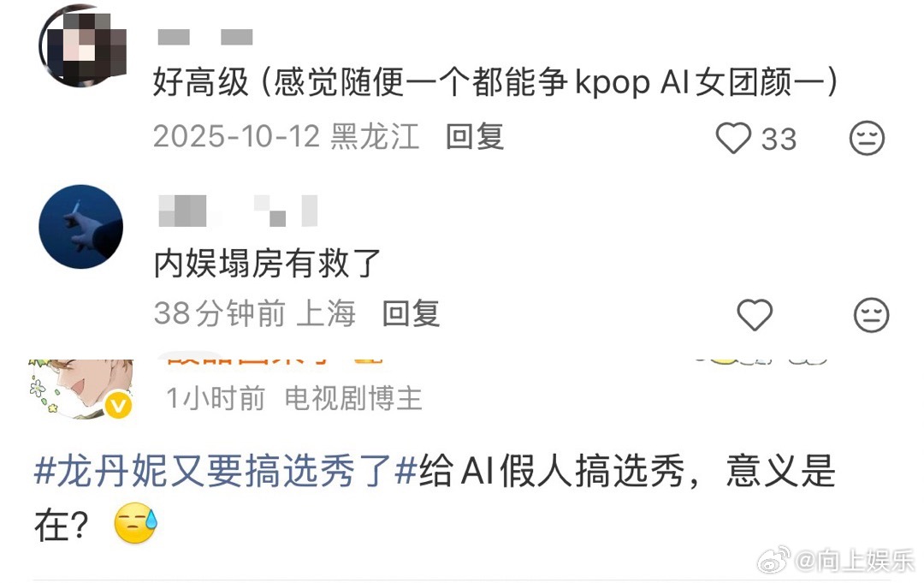Image resolution: width=924 pixels, height=583 pixels.
Task: Click the Weibo logo icon in watermark
Action: point(773,560)
